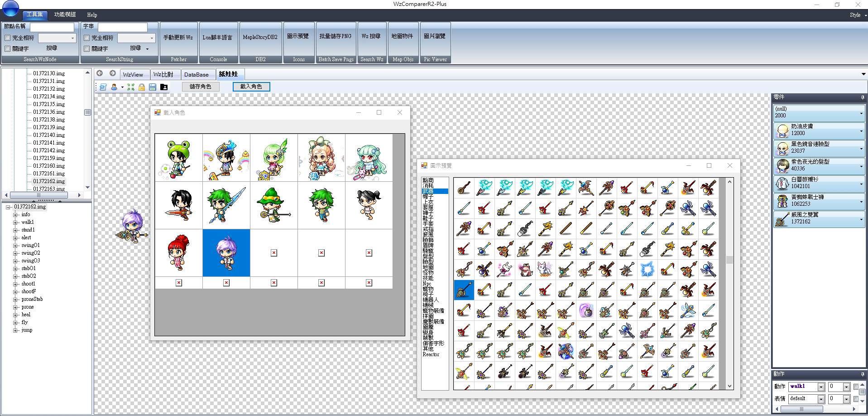Click the 圖示預覽 window vertical scrollbar thumb
Image resolution: width=868 pixels, height=416 pixels.
click(x=729, y=260)
